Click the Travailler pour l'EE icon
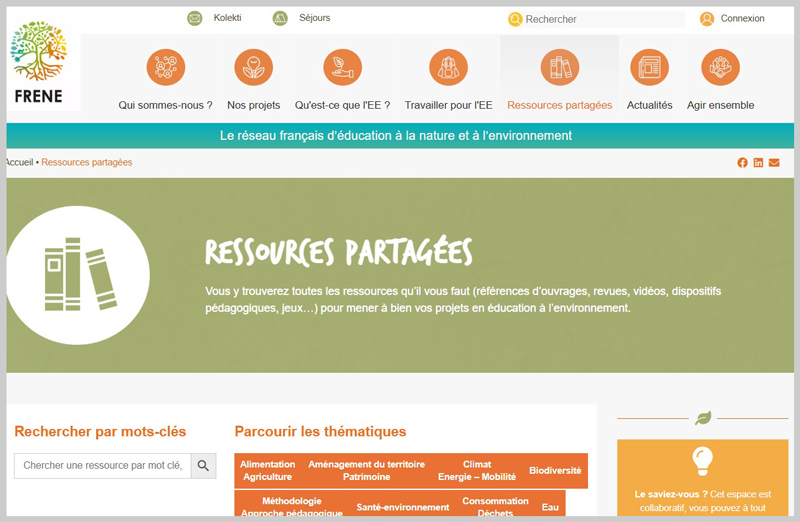Screen dimensions: 800x522 (x=448, y=67)
